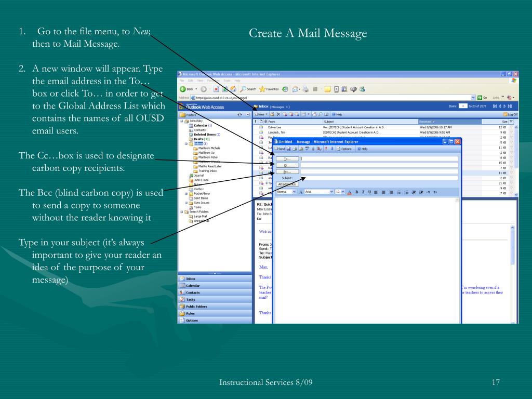Sort messages by Size column header

[495, 122]
